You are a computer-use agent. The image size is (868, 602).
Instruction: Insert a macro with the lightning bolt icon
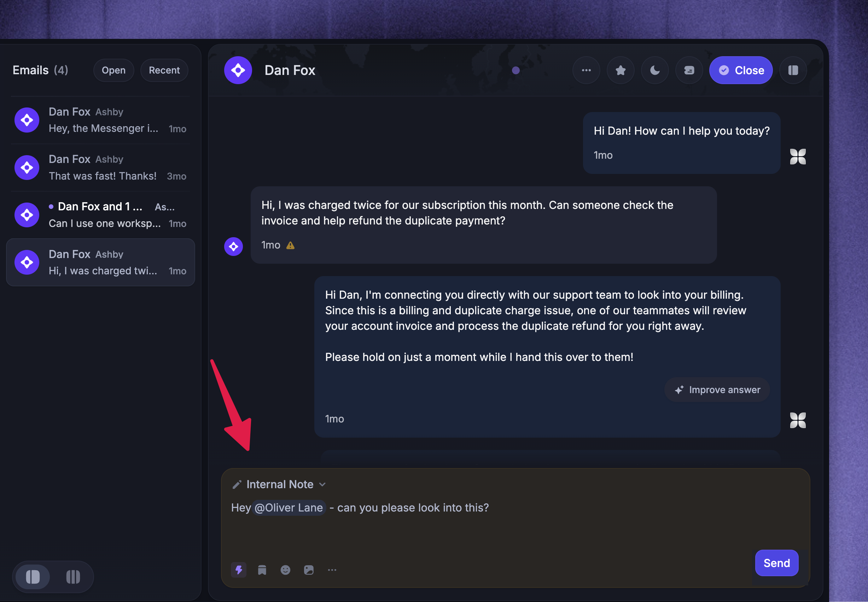coord(238,569)
